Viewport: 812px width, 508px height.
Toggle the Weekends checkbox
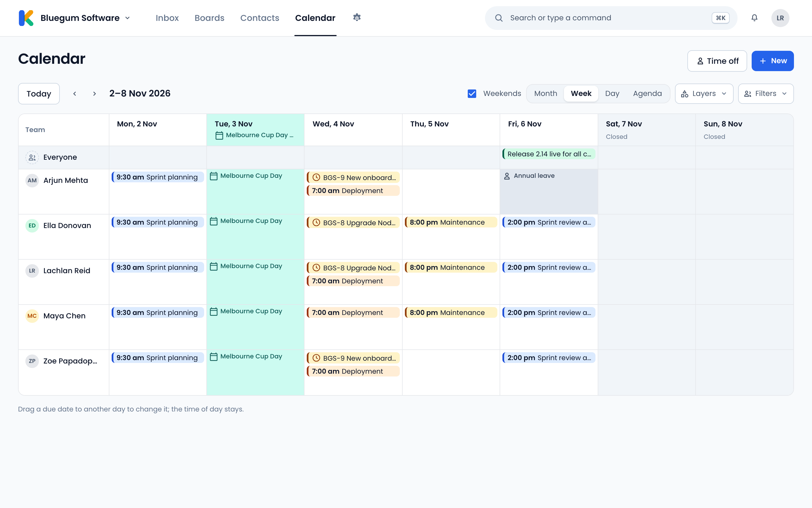coord(472,94)
